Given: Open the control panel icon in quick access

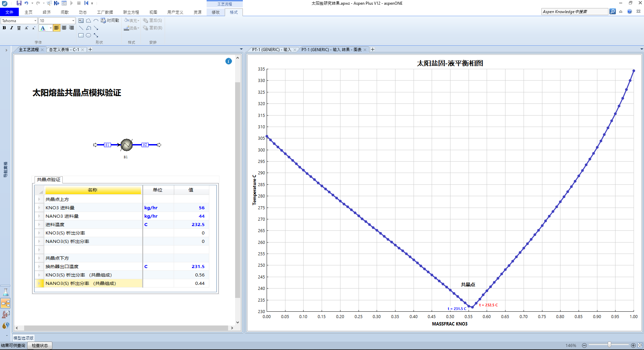Looking at the screenshot, I should coord(64,3).
